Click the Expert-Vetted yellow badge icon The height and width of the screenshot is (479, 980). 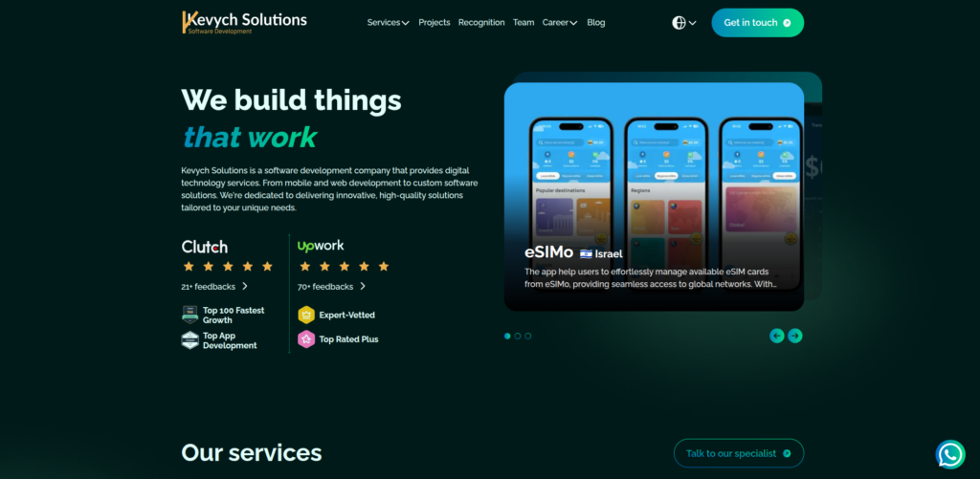coord(306,315)
